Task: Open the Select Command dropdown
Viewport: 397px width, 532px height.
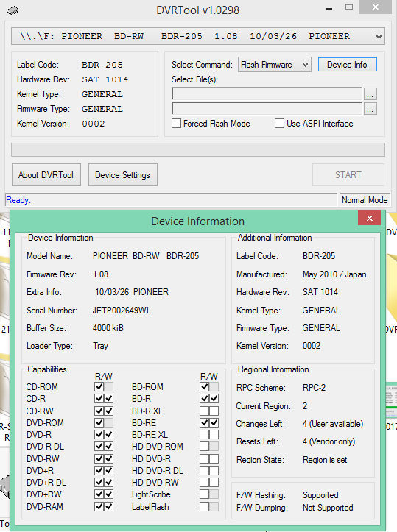Action: pos(275,65)
